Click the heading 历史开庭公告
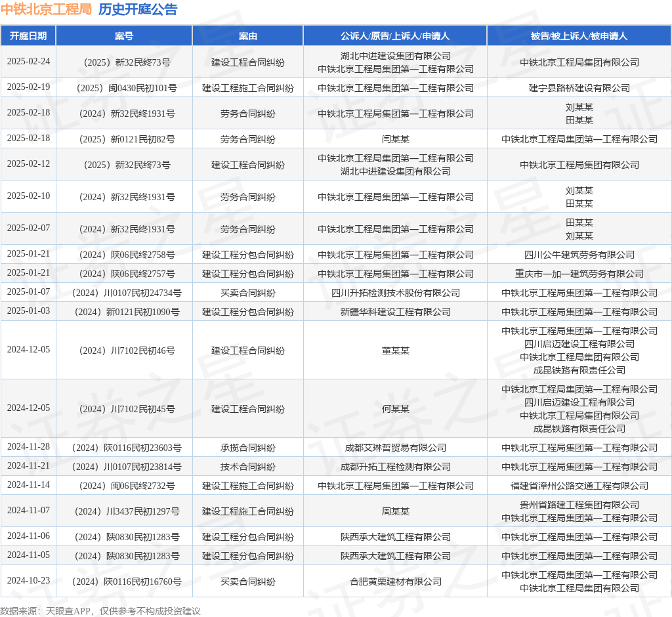The width and height of the screenshot is (672, 617). [138, 9]
